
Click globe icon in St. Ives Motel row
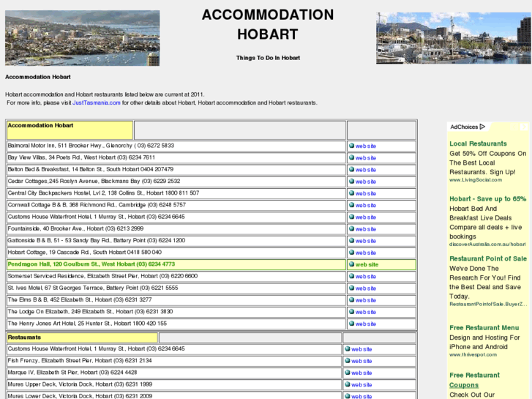pos(351,288)
